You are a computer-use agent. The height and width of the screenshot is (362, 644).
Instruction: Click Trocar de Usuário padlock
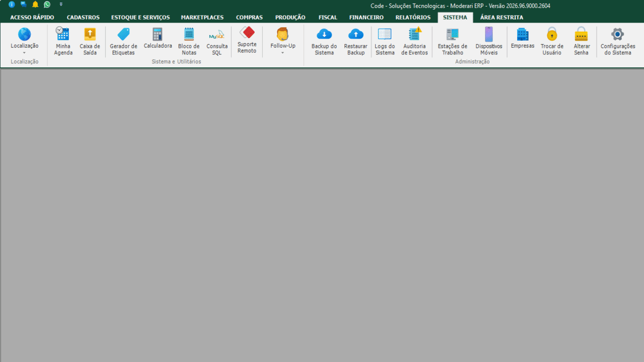tap(552, 34)
